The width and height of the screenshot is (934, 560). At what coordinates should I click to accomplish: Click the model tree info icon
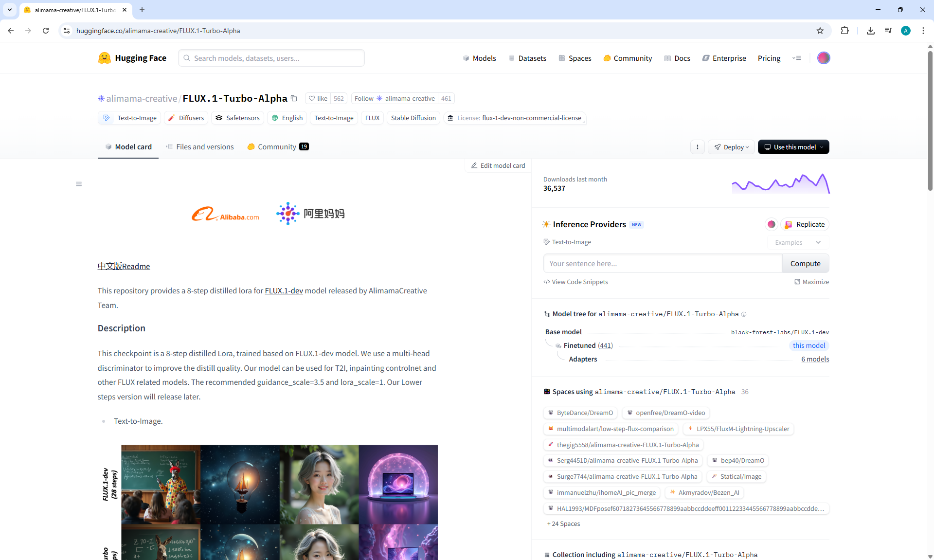click(744, 314)
